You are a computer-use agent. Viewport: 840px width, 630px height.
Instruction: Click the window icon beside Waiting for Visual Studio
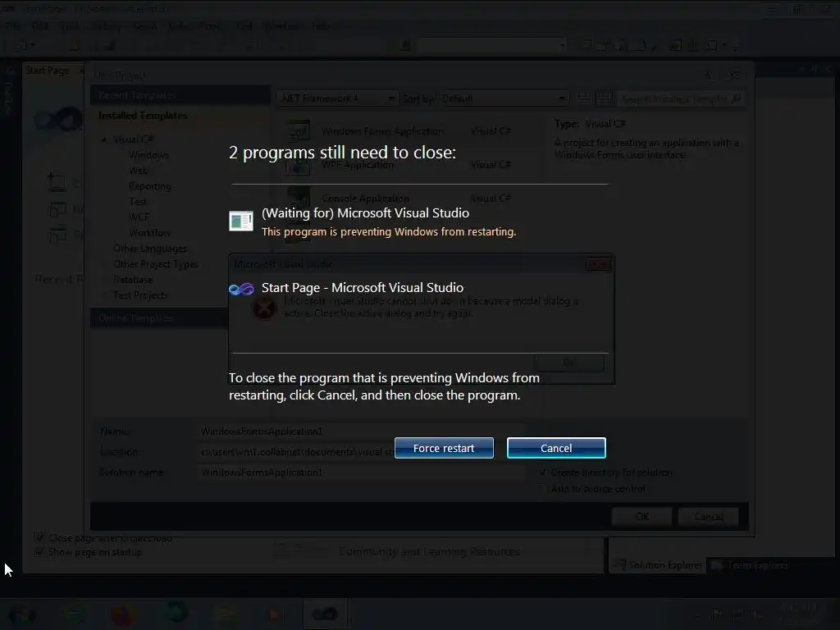(x=241, y=221)
